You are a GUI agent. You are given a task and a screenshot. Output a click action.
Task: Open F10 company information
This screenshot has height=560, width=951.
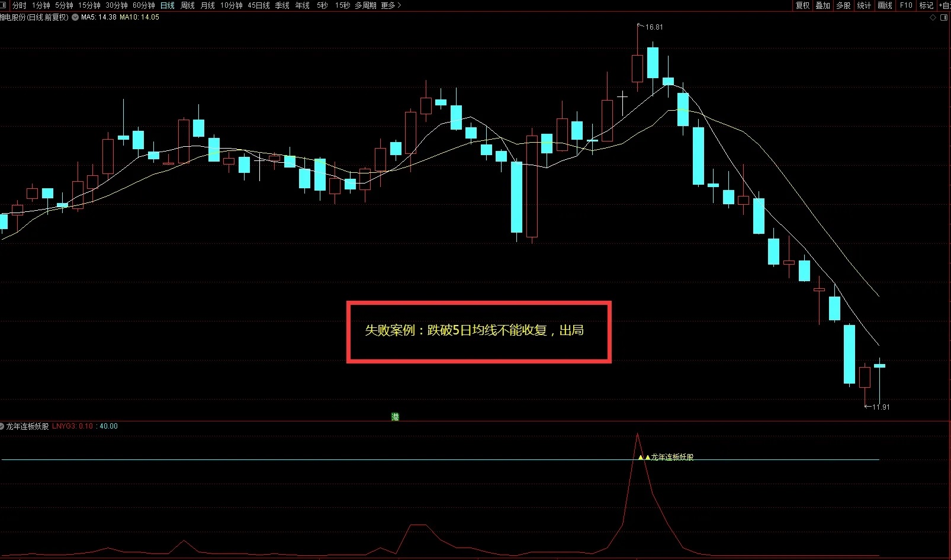click(x=906, y=5)
